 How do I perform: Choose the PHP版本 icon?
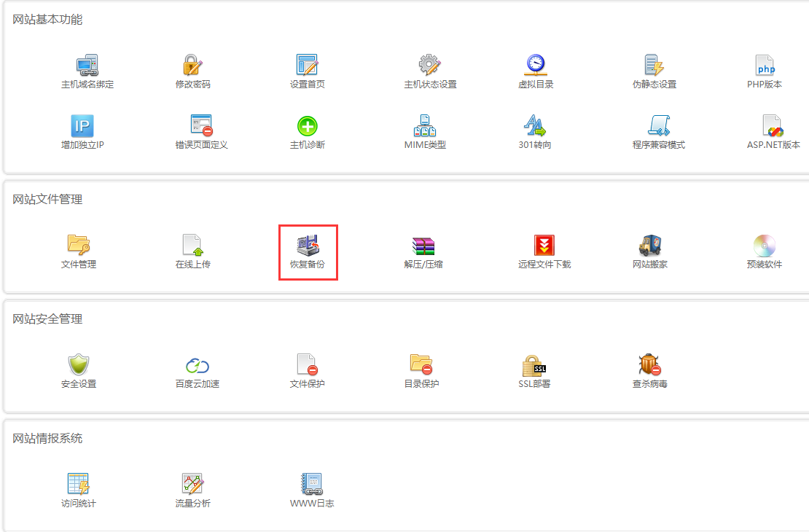coord(765,66)
